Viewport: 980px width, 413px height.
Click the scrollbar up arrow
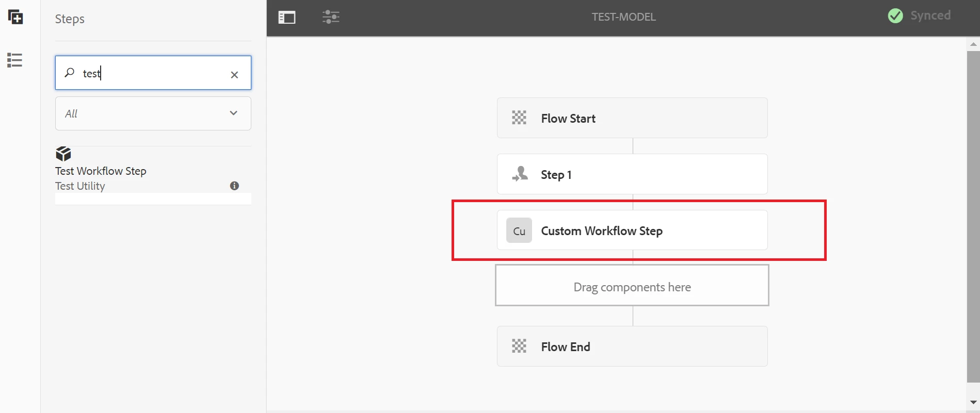pos(973,44)
